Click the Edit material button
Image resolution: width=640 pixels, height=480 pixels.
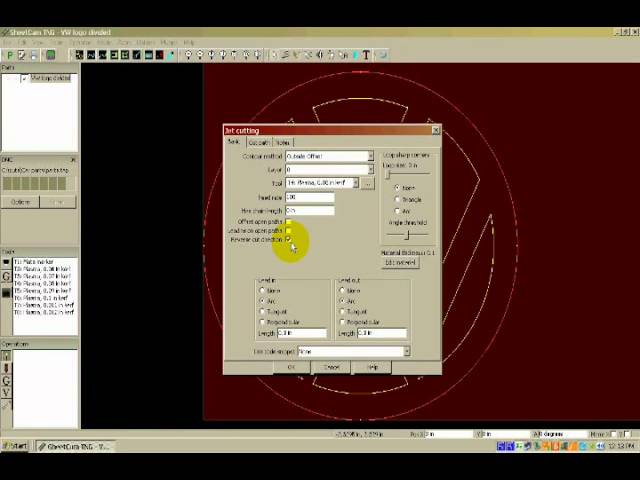400,262
